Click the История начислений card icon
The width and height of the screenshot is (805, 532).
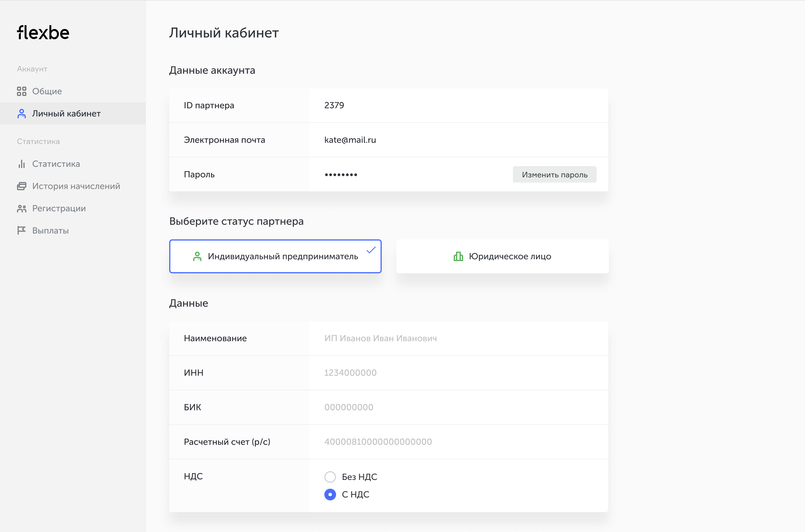[21, 186]
